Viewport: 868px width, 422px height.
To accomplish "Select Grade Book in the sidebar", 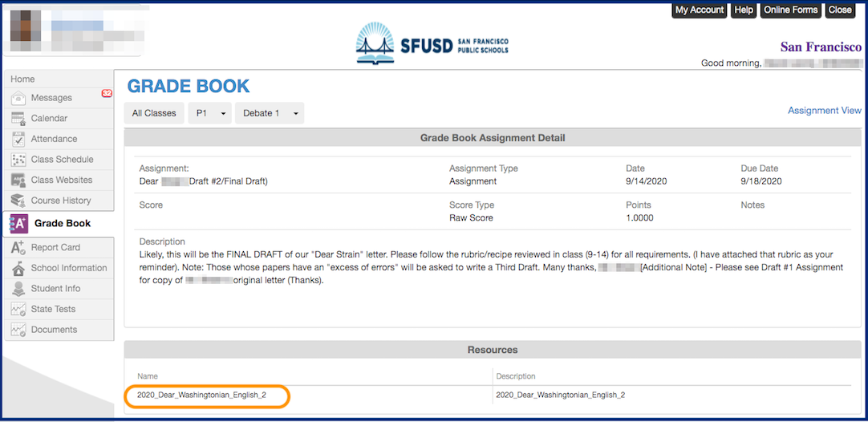I will click(62, 224).
